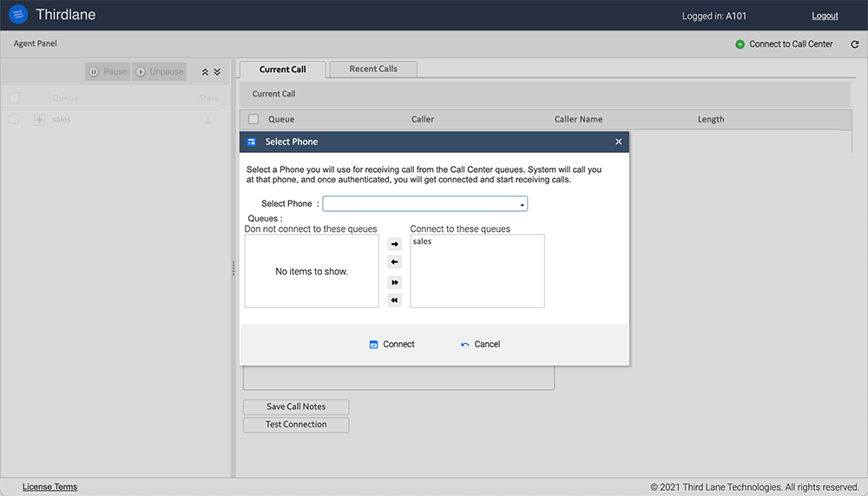Viewport: 868px width, 496px height.
Task: Move all queues right with double arrow
Action: [395, 282]
